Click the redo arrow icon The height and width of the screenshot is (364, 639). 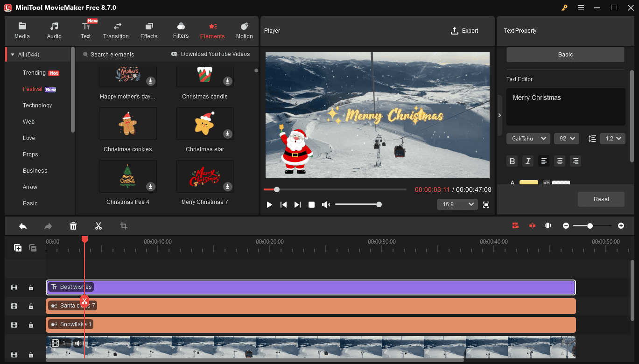48,226
